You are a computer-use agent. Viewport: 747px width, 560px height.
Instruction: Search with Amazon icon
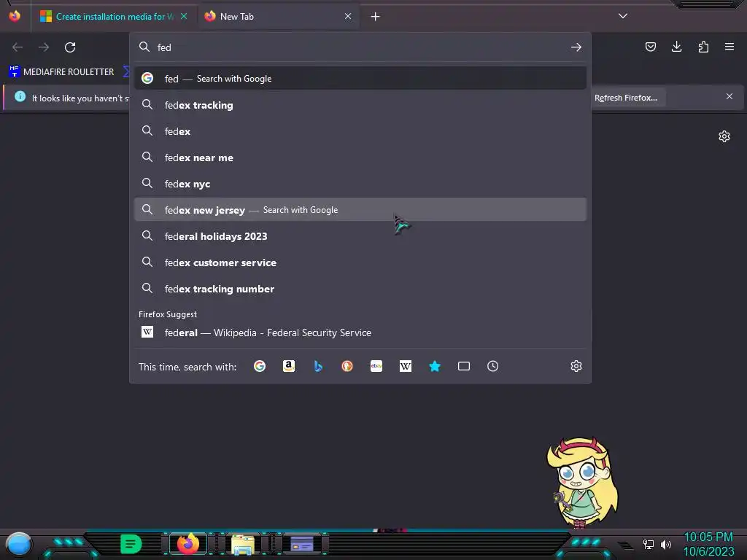(x=289, y=366)
